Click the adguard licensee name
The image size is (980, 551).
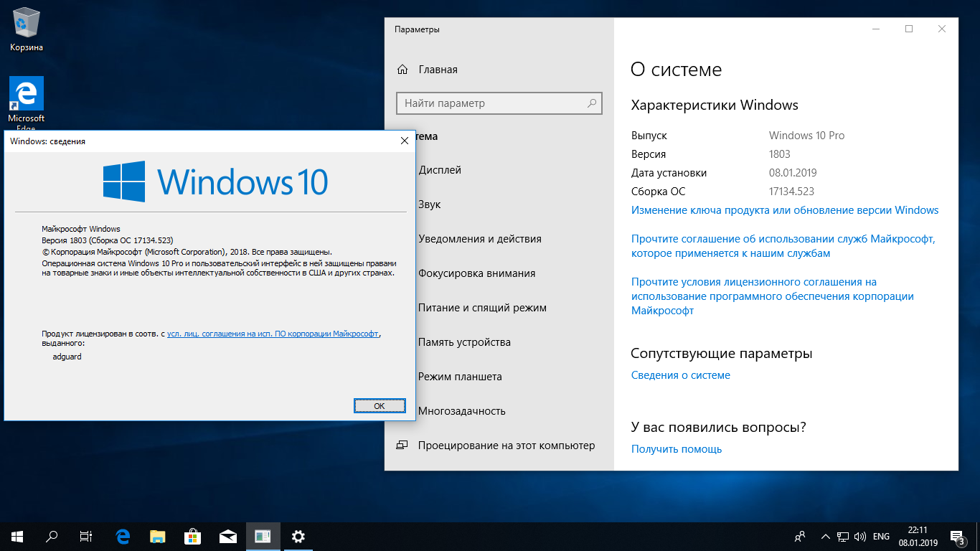(67, 357)
